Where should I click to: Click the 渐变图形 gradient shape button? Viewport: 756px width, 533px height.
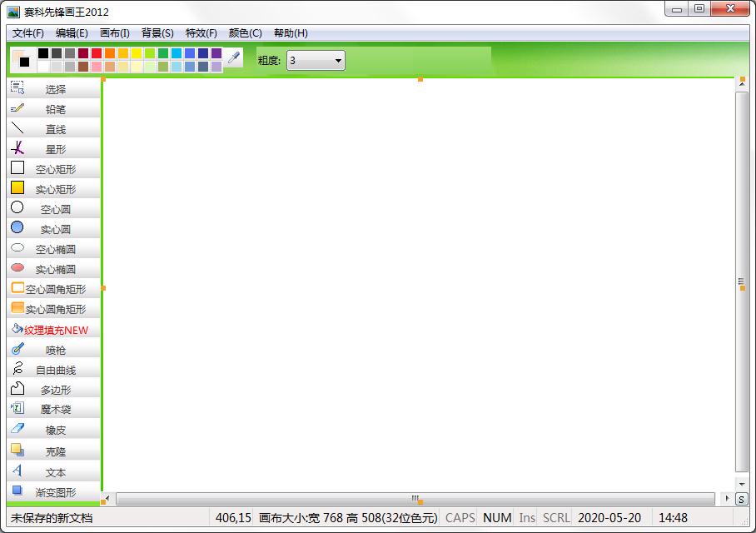53,492
